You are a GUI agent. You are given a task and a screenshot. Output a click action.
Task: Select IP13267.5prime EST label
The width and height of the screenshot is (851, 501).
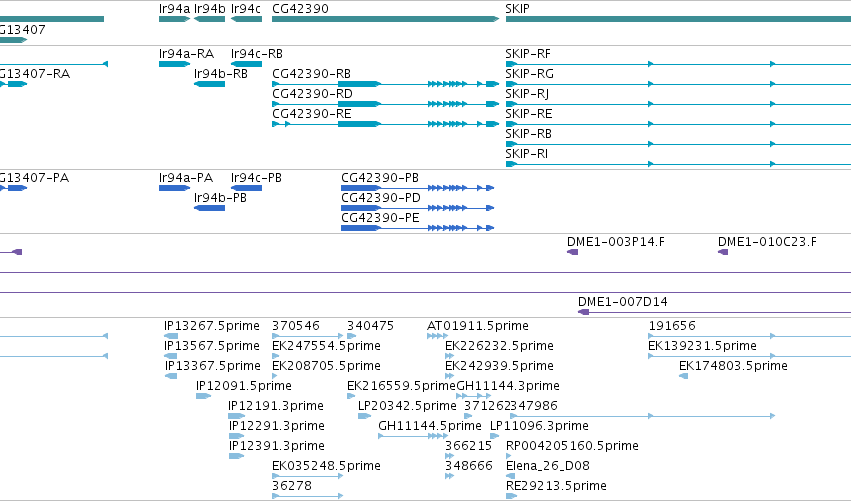(x=212, y=326)
